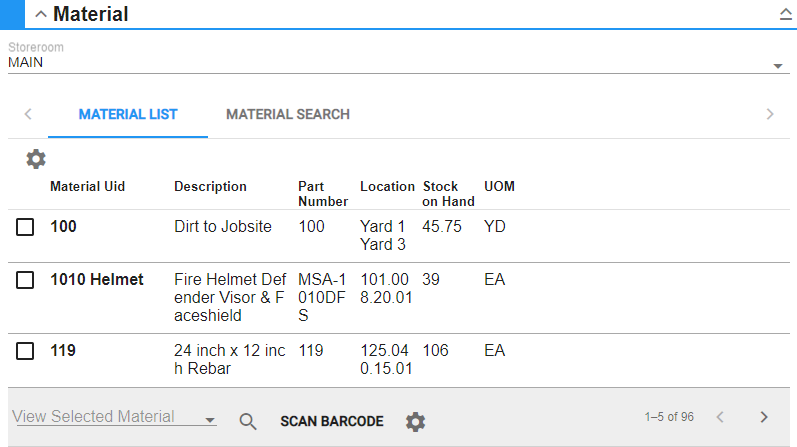Collapse the Material section header
The height and width of the screenshot is (447, 797).
pos(41,14)
